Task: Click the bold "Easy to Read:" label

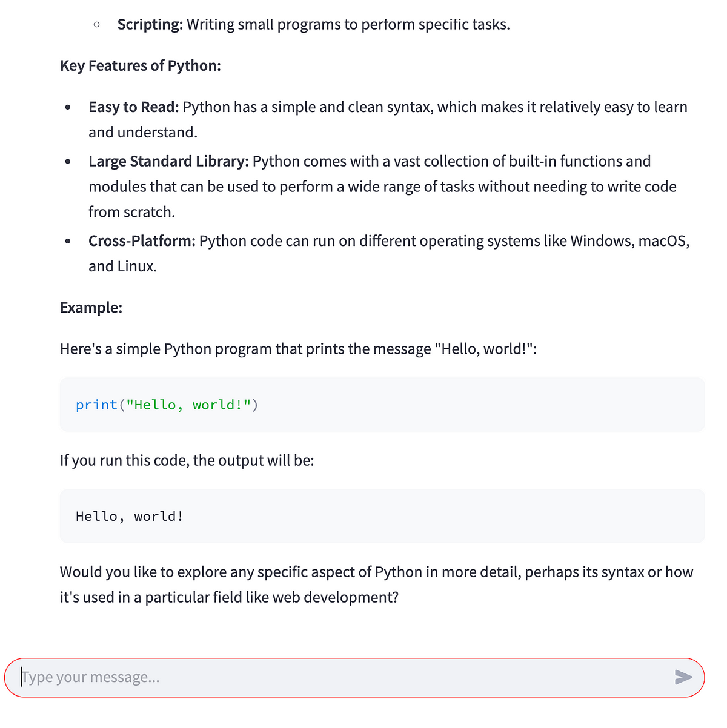Action: pos(134,107)
